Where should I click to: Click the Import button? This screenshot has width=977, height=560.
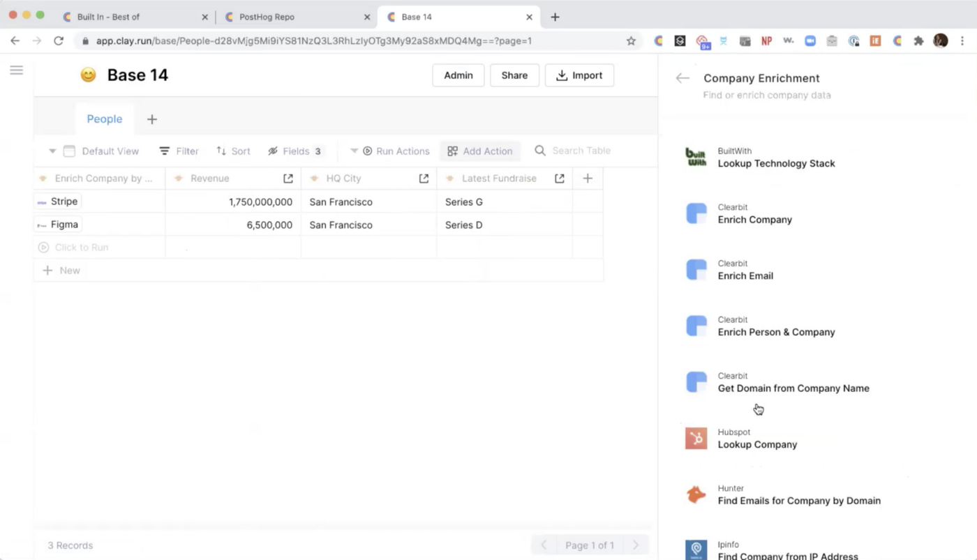tap(579, 75)
